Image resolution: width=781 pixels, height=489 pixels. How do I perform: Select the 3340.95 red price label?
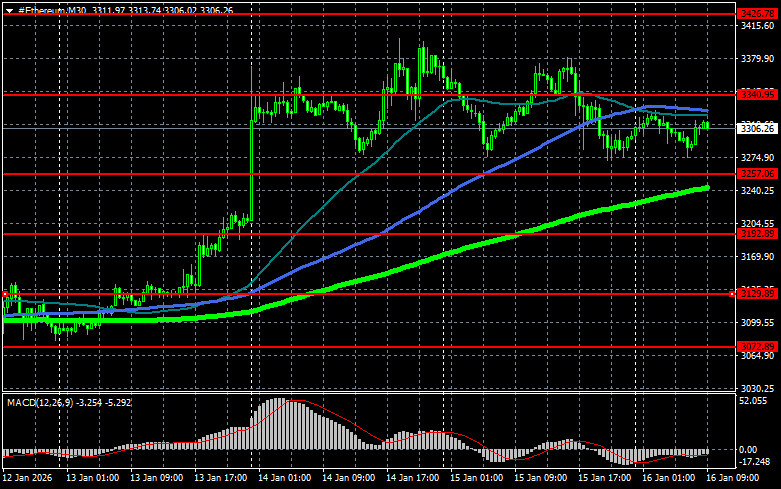click(756, 94)
